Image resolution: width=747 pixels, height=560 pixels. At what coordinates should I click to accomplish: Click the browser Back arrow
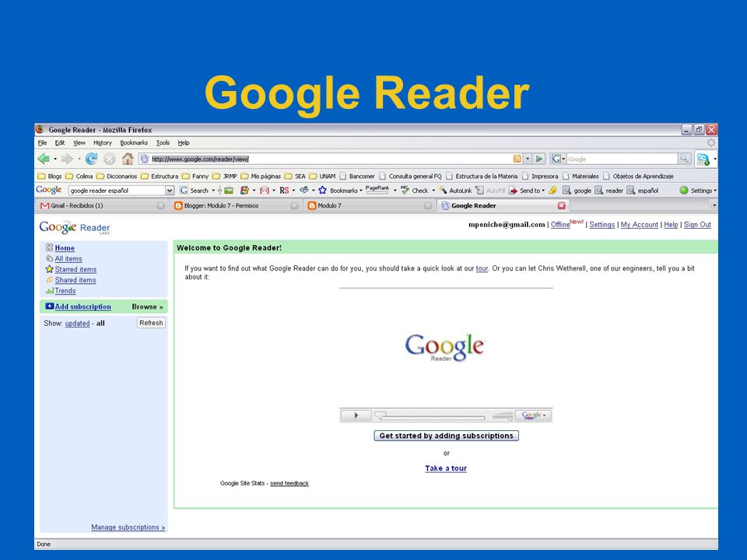point(44,159)
